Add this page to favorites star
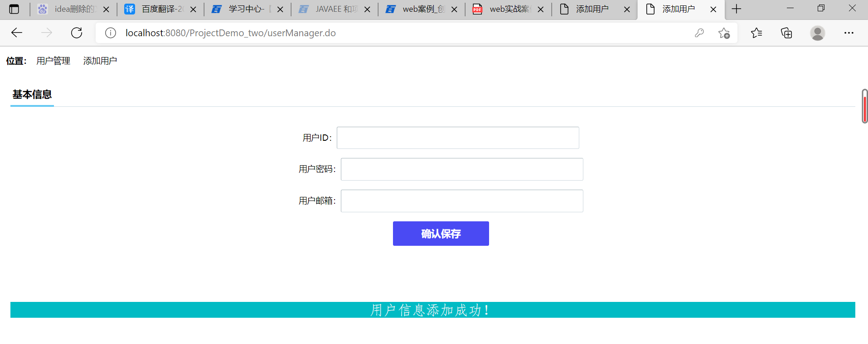This screenshot has height=344, width=868. (724, 33)
